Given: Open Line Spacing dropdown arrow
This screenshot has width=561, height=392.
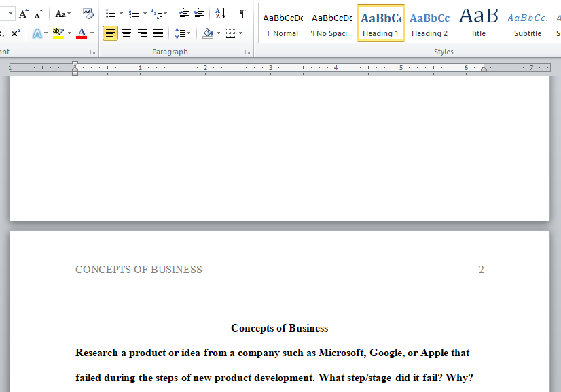Looking at the screenshot, I should coord(189,33).
